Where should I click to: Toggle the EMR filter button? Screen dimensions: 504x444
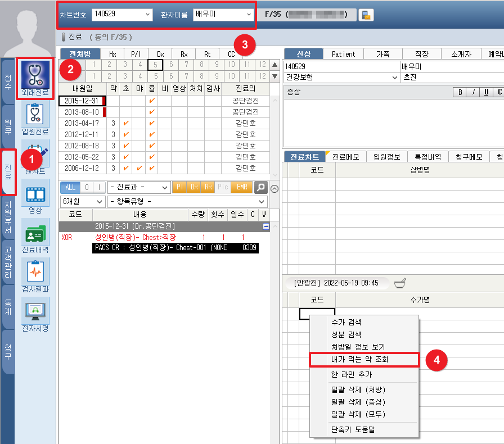(242, 187)
